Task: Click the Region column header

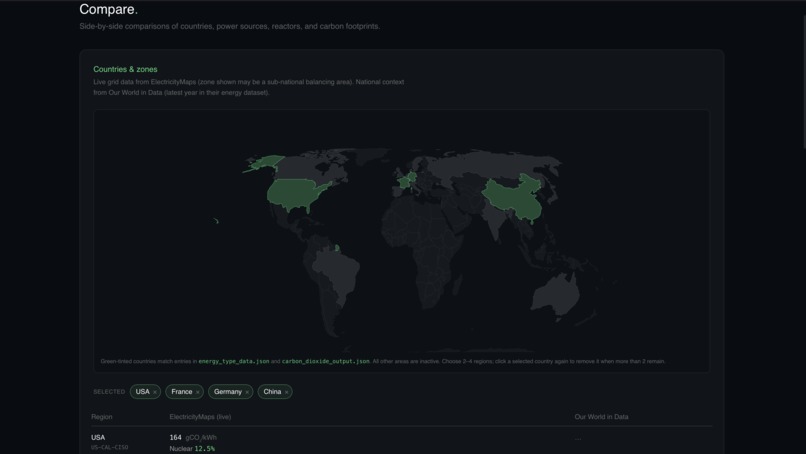Action: coord(102,417)
